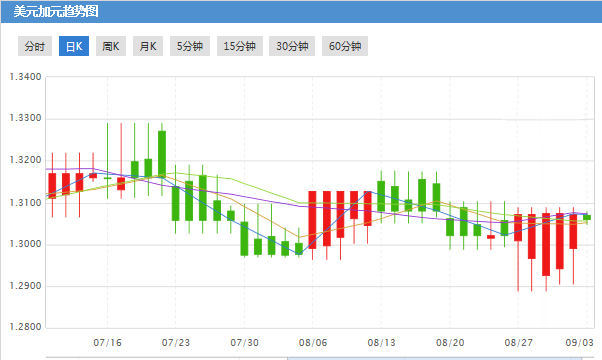
Task: Open the 周K weekly chart tab
Action: pyautogui.click(x=111, y=46)
